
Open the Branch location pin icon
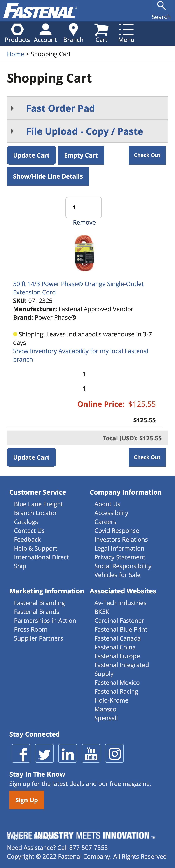coord(73,30)
